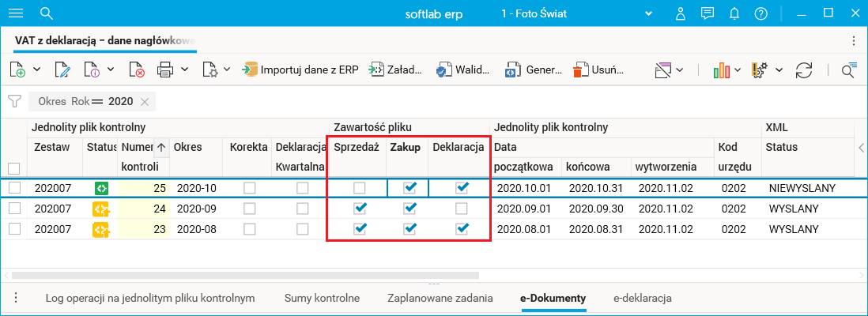This screenshot has width=868, height=316.
Task: Remove the Okres Rok 2020 filter
Action: (x=144, y=101)
